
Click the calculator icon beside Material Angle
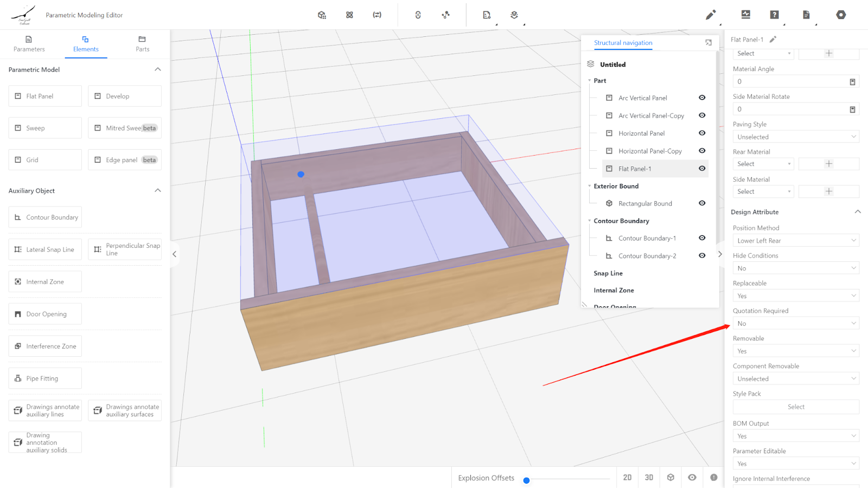tap(852, 82)
